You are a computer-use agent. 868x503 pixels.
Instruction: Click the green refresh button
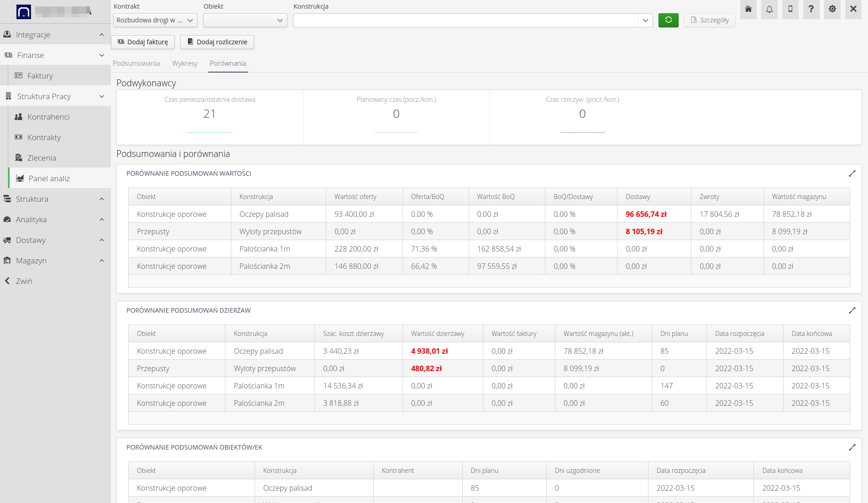coord(668,20)
